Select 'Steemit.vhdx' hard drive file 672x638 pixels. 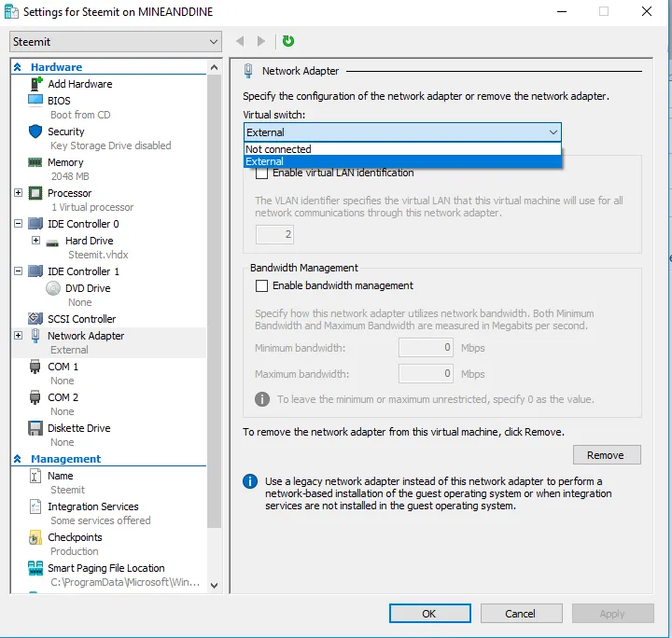98,255
